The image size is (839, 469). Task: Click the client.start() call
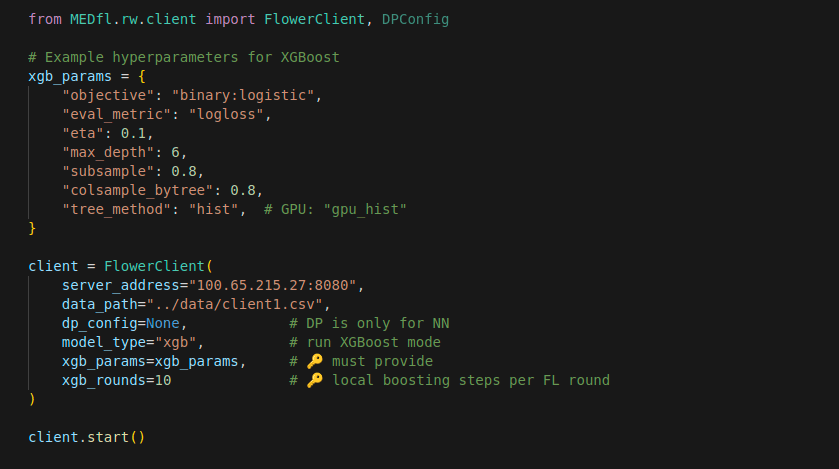(87, 437)
